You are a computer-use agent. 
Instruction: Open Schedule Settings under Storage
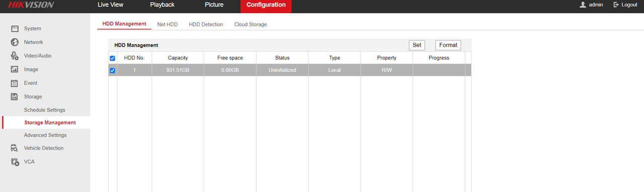point(45,110)
